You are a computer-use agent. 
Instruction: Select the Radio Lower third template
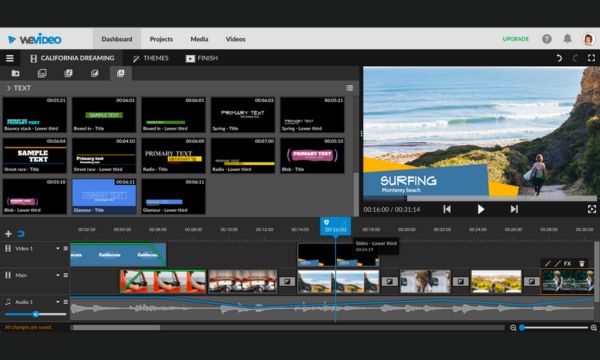click(x=243, y=155)
